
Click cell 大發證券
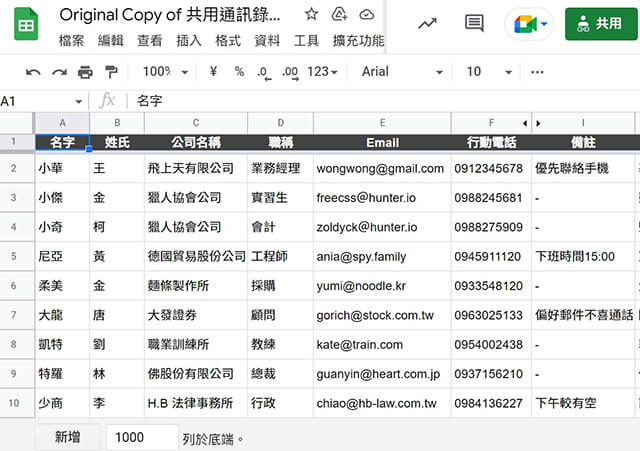(x=196, y=315)
